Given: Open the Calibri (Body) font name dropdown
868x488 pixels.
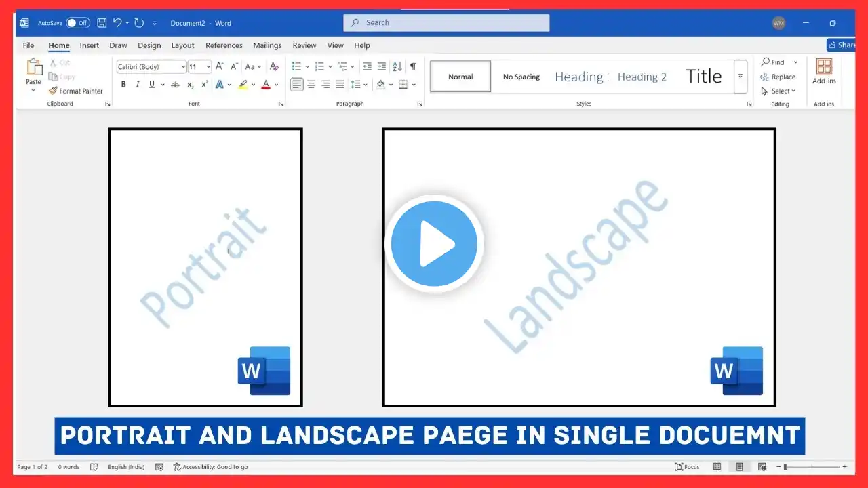Looking at the screenshot, I should [183, 66].
